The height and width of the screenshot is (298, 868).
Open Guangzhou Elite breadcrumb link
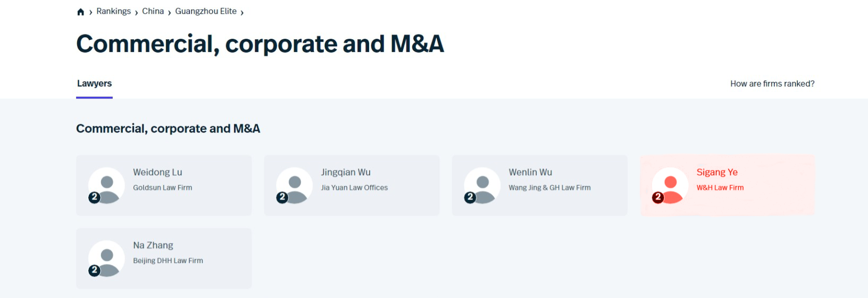click(206, 11)
